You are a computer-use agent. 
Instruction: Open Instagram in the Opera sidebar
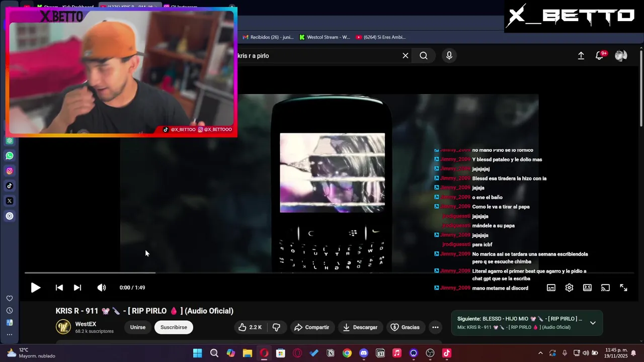coord(10,171)
